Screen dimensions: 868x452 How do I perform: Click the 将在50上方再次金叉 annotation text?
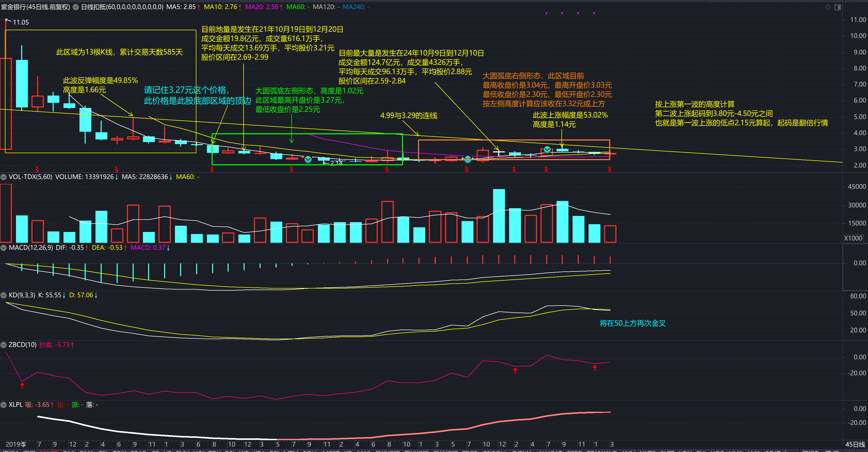(x=632, y=323)
